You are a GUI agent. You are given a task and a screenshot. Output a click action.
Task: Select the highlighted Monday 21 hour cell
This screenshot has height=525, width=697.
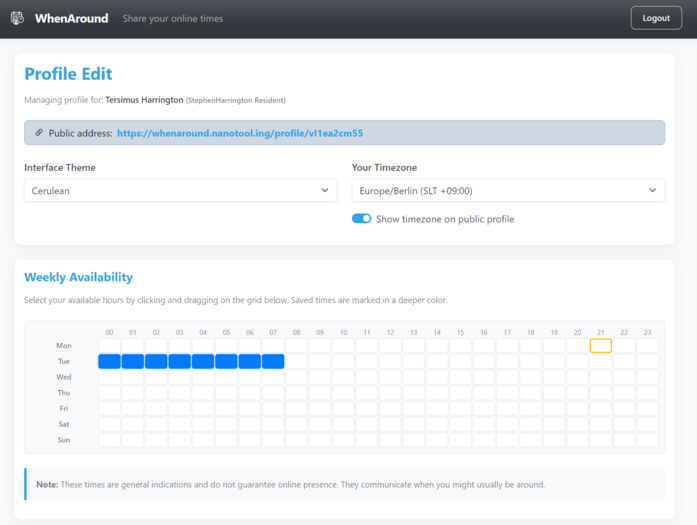pos(601,346)
